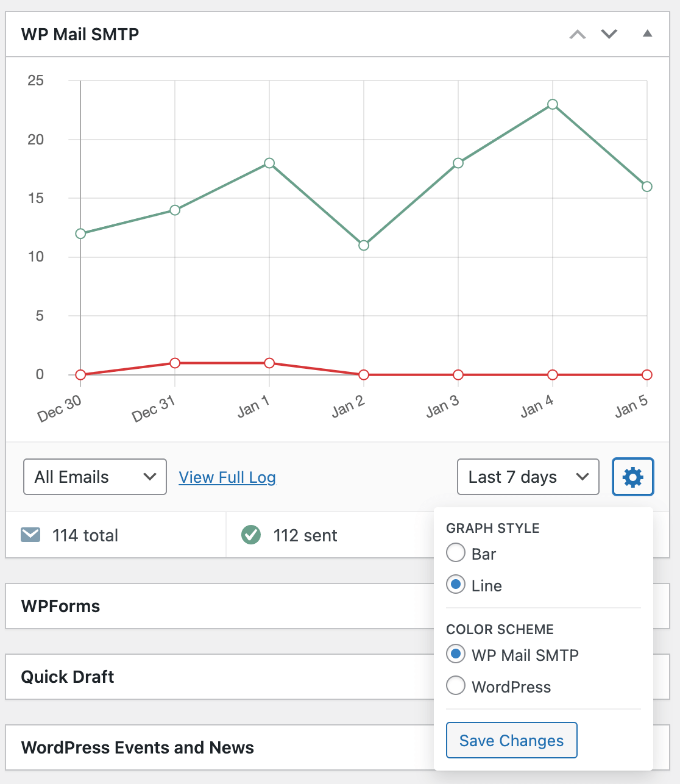The image size is (680, 784).
Task: Open the Last 7 days dropdown
Action: (528, 477)
